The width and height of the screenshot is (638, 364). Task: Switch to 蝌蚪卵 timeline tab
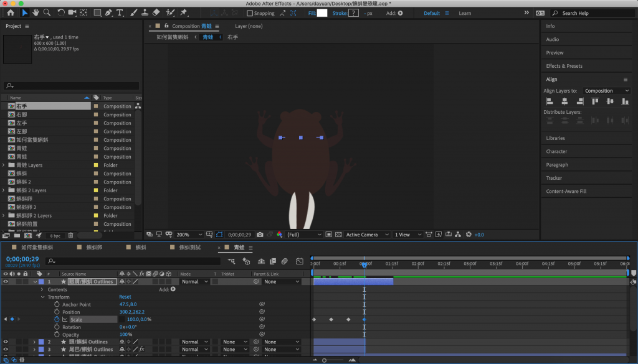coord(95,248)
